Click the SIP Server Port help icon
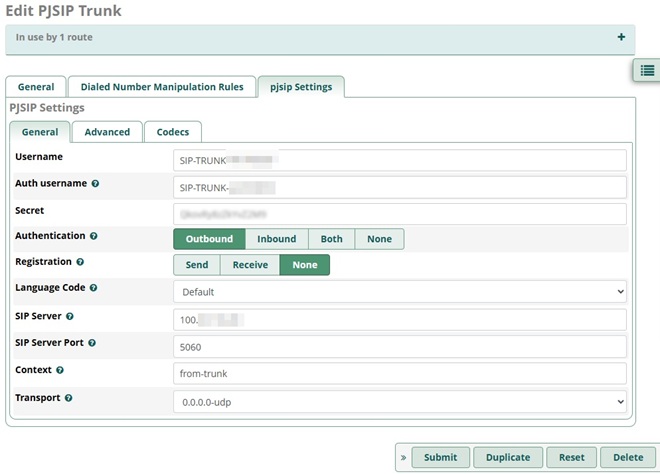The width and height of the screenshot is (660, 474). coord(93,343)
